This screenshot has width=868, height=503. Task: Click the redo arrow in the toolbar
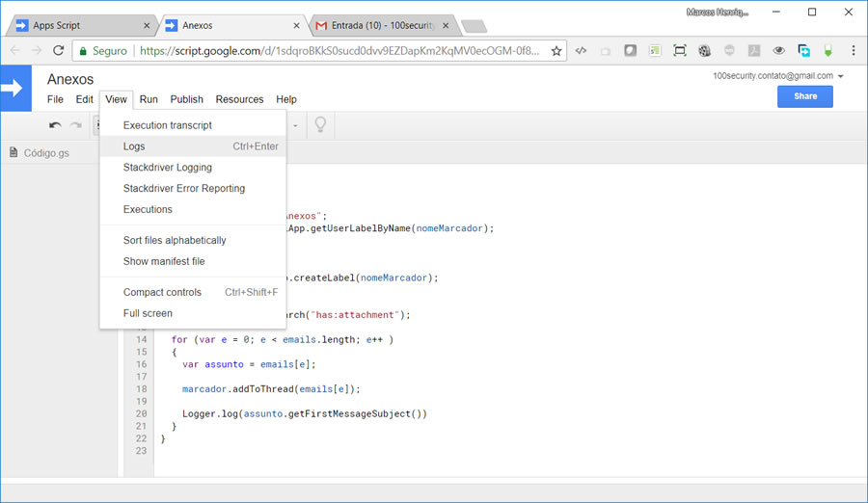click(x=76, y=125)
